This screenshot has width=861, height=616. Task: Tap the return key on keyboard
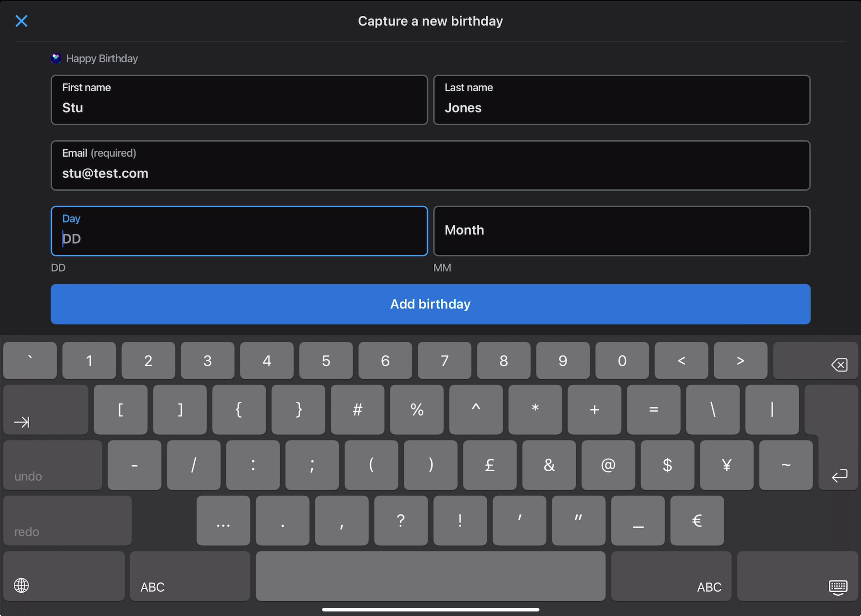point(838,438)
